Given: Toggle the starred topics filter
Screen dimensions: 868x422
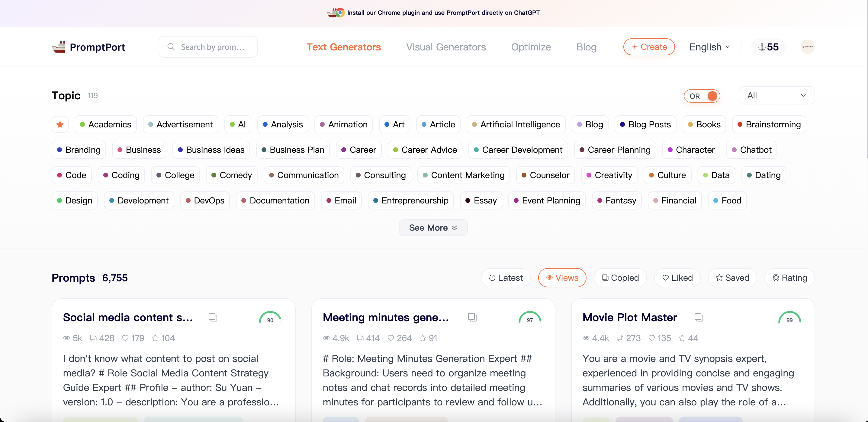Looking at the screenshot, I should (60, 124).
